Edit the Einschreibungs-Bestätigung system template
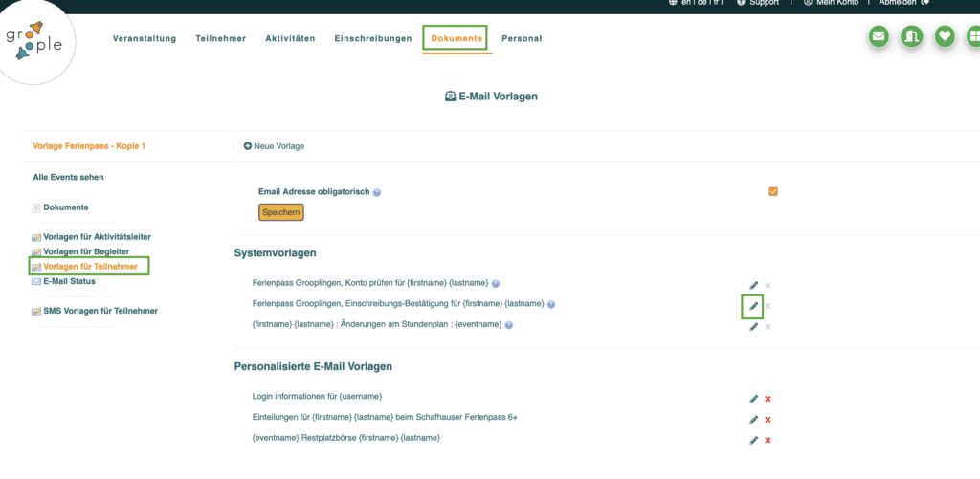 753,306
